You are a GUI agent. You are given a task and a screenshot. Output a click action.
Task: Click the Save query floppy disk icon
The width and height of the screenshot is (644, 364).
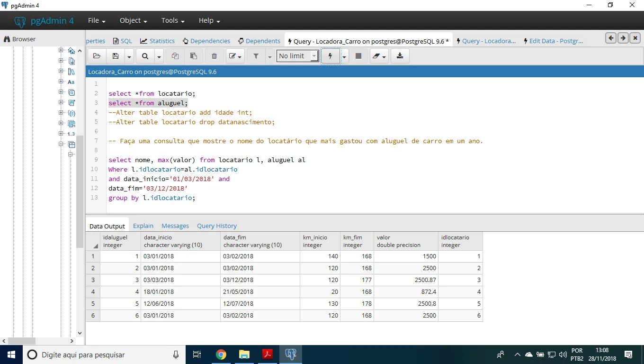116,56
